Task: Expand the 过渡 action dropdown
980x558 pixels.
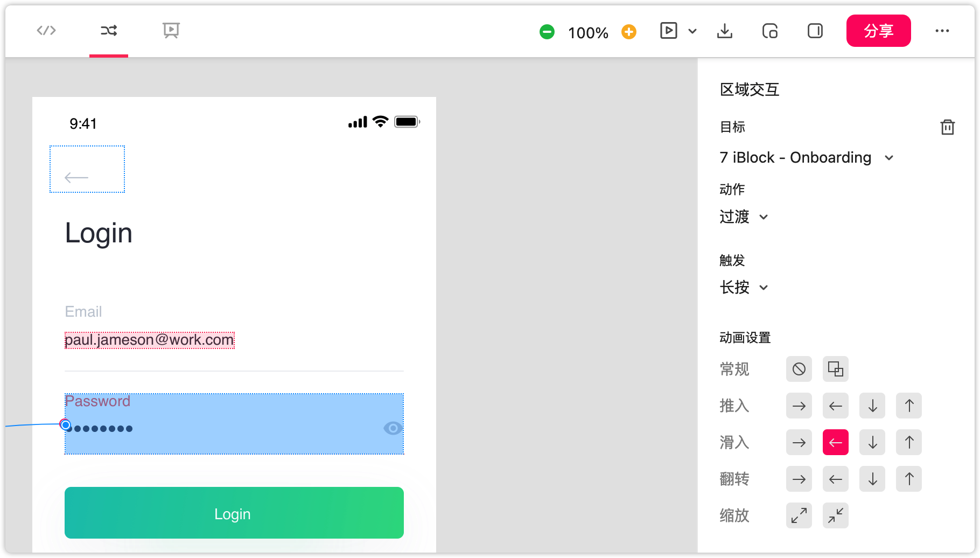Action: (744, 217)
